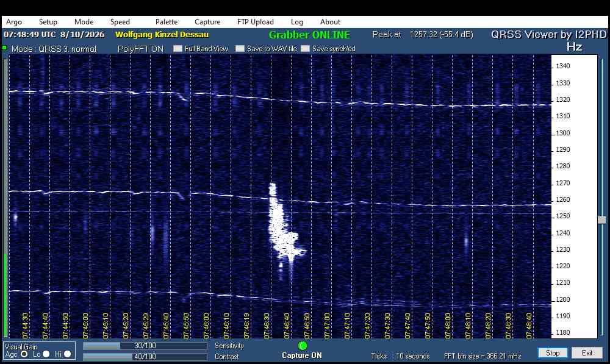Image resolution: width=610 pixels, height=364 pixels.
Task: Click the Capture ON label
Action: coord(302,355)
